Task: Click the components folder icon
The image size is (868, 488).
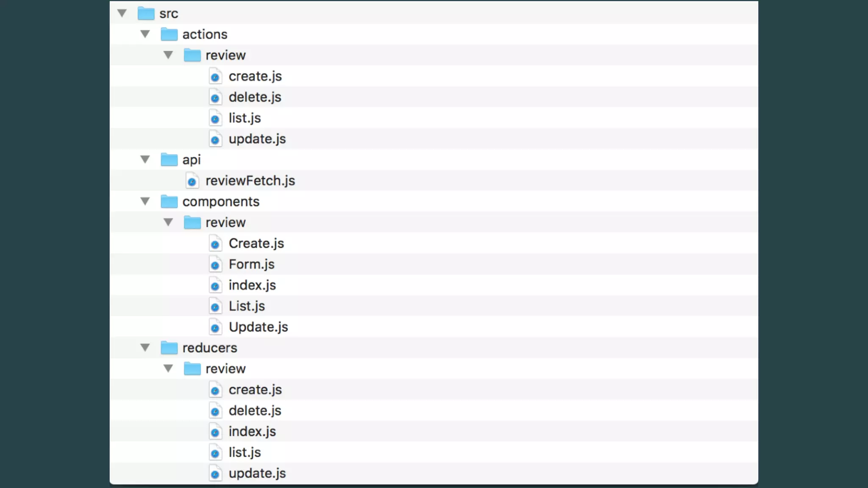Action: (x=169, y=202)
